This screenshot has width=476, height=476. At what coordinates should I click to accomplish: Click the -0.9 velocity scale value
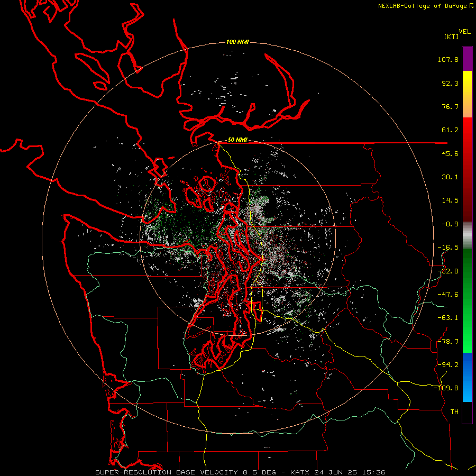tap(450, 224)
